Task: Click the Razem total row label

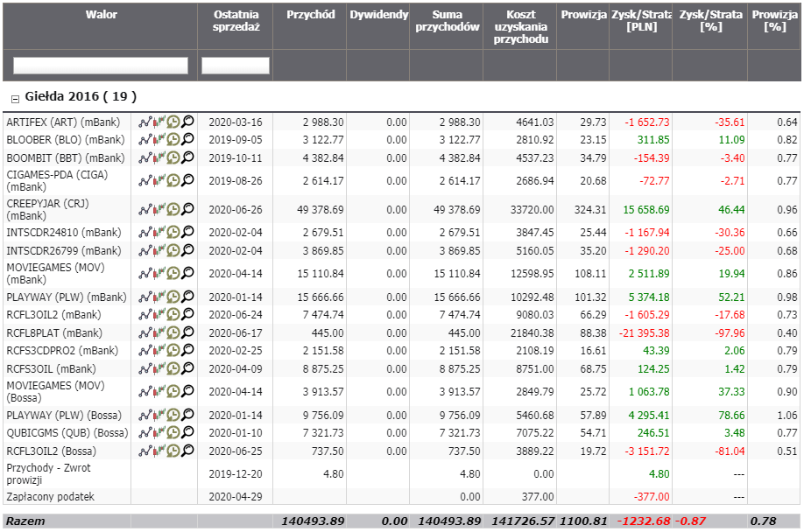Action: (x=25, y=521)
